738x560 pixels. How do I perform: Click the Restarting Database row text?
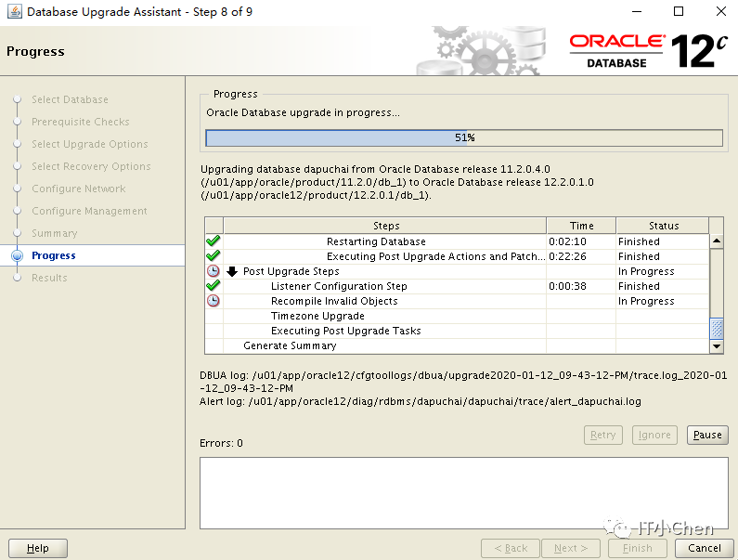pyautogui.click(x=376, y=241)
